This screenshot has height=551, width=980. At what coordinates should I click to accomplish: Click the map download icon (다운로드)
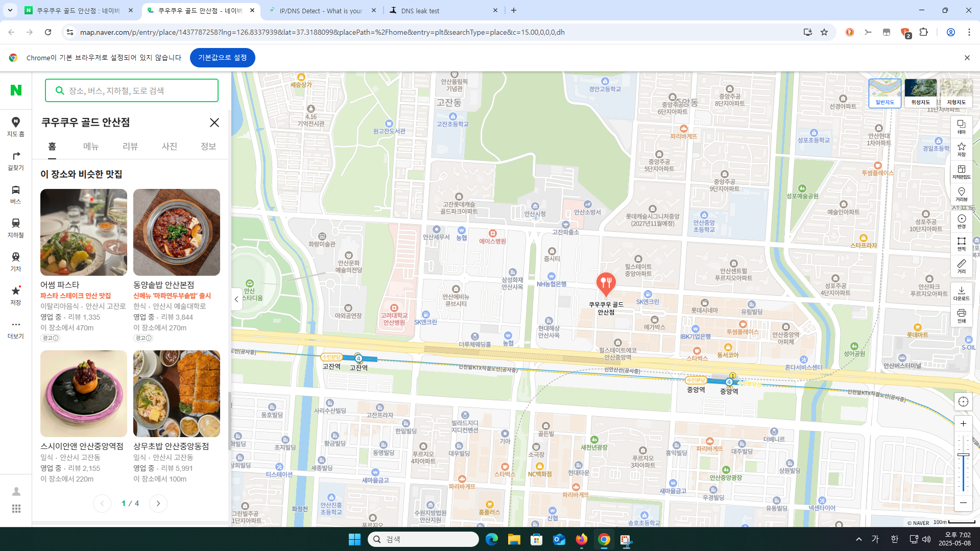point(962,291)
